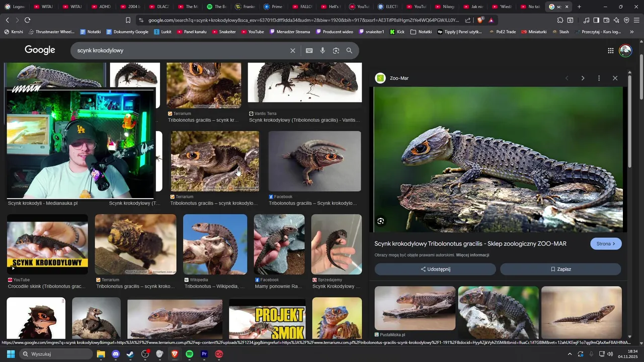Switch to the Logowanie browser tab
644x362 pixels.
click(x=15, y=7)
